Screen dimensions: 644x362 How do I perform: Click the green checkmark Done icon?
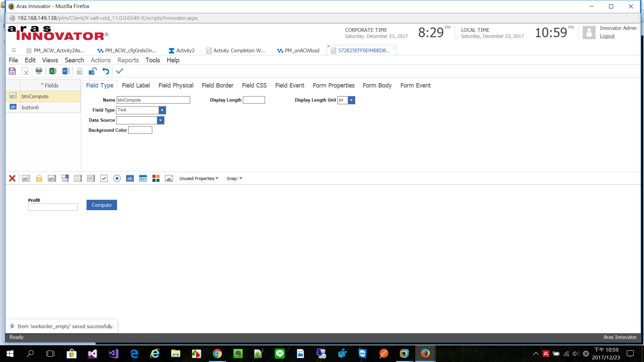[x=119, y=71]
